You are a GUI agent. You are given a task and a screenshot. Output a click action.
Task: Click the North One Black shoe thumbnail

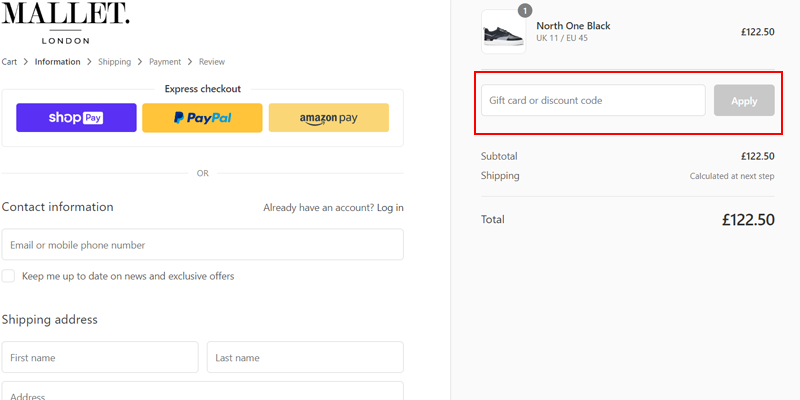coord(504,32)
